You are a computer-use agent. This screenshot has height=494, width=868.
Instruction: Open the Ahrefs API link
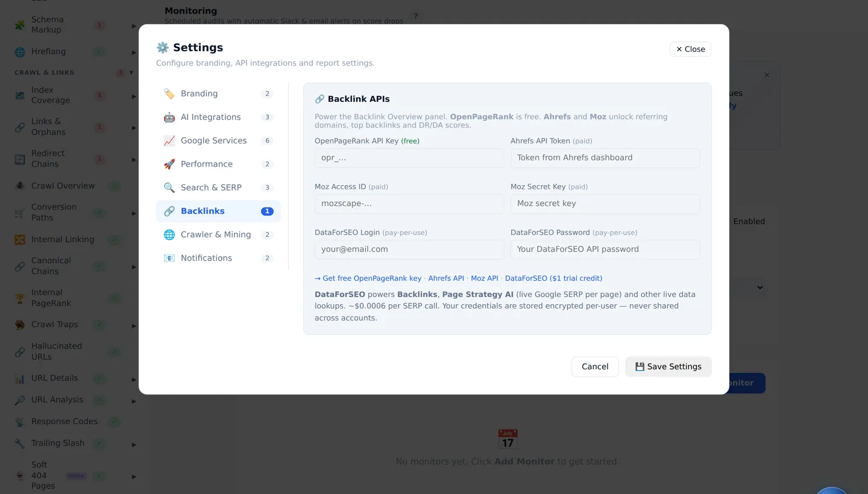pos(446,278)
